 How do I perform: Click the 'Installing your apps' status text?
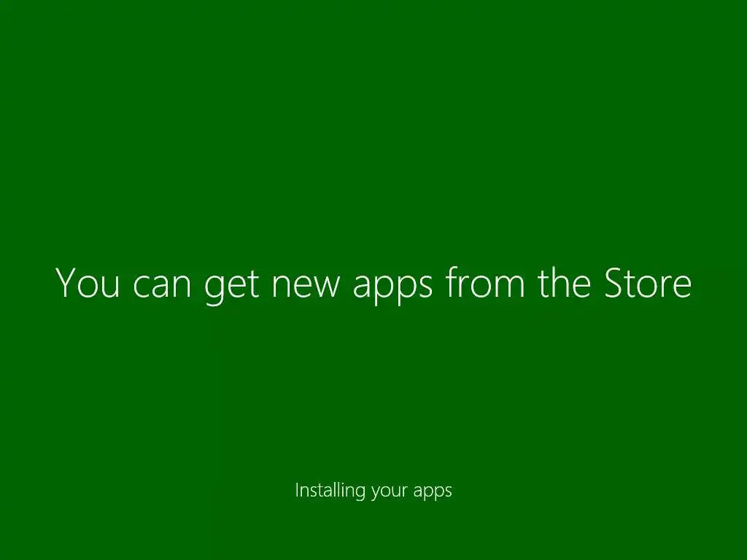pyautogui.click(x=373, y=491)
